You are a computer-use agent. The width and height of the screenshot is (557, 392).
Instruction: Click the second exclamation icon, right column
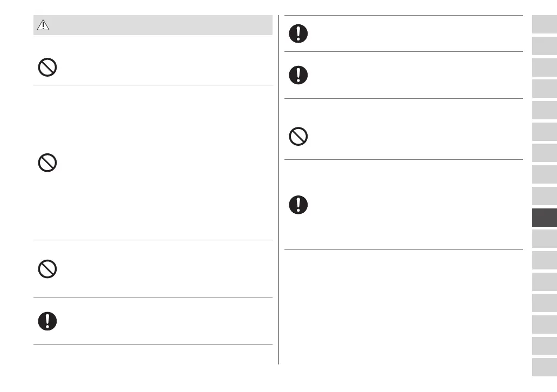(298, 75)
